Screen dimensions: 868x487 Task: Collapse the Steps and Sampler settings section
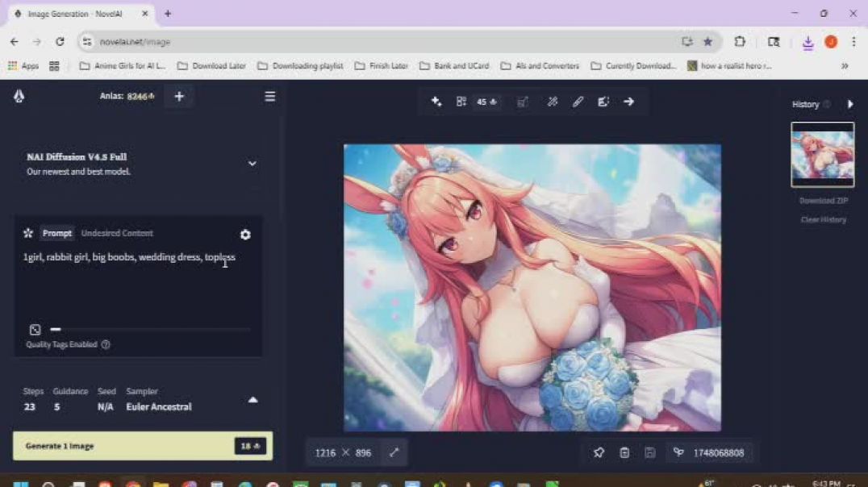[252, 400]
